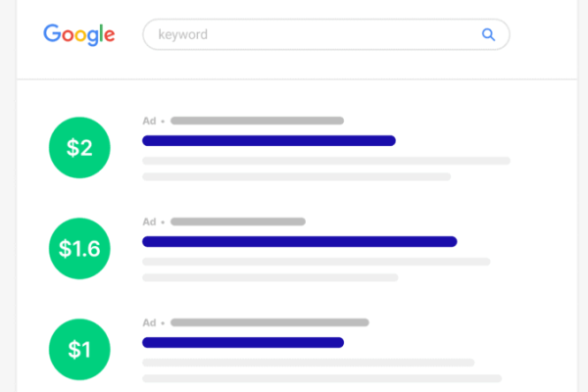
Task: Click the Ad label of the third result
Action: coord(149,322)
